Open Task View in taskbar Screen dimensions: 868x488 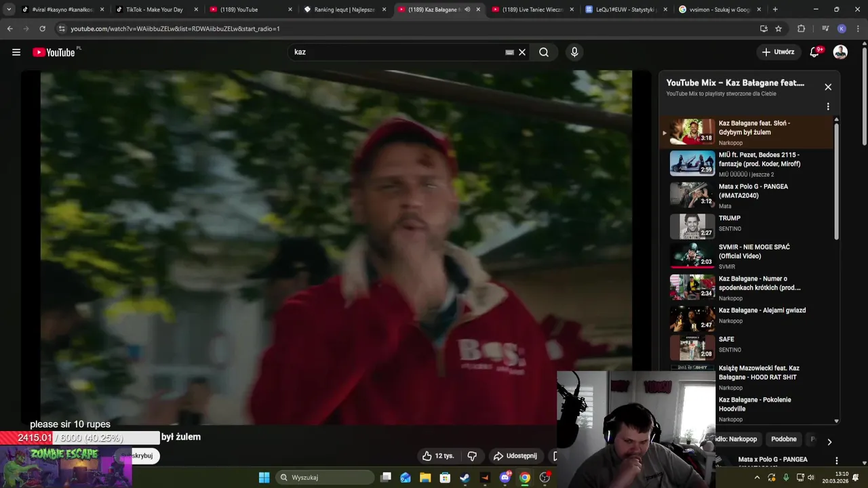click(x=386, y=477)
